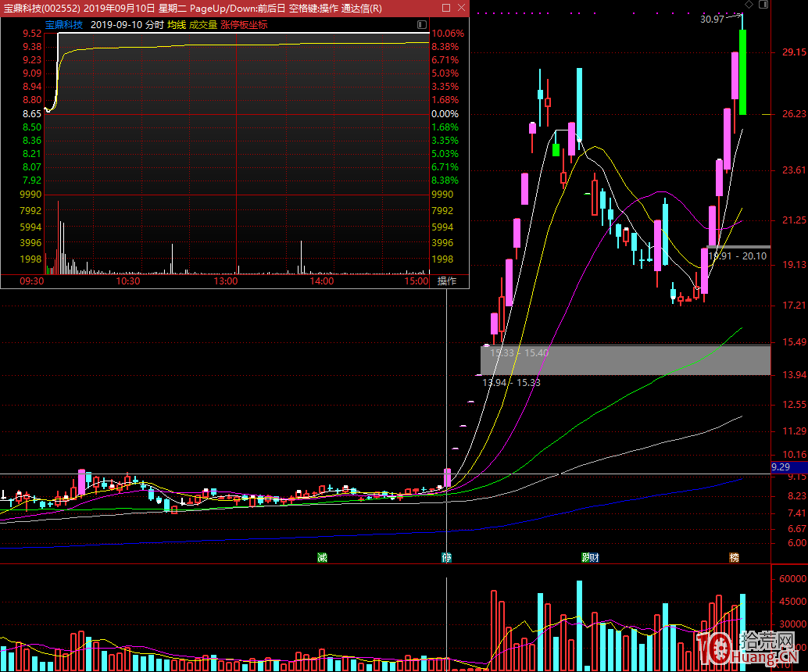Toggle 涨停板坐标 limit-up coordinate mode

[244, 25]
